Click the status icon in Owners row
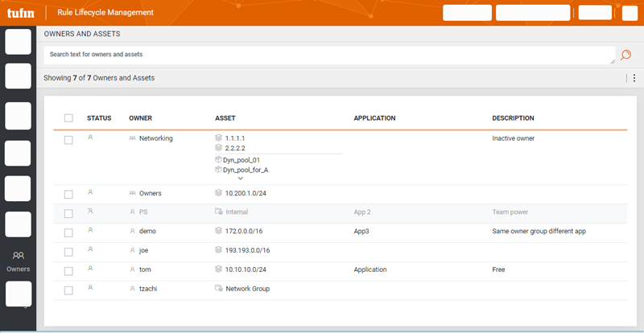The image size is (644, 333). [x=90, y=191]
